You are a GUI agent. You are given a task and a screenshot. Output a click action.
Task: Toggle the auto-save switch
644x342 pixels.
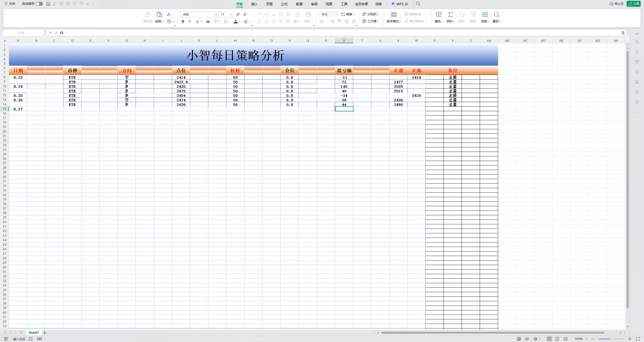(x=39, y=4)
